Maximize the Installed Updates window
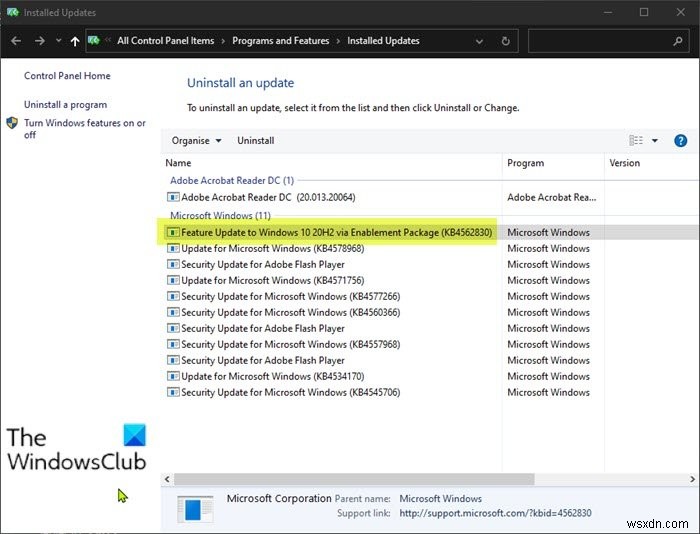 click(644, 13)
